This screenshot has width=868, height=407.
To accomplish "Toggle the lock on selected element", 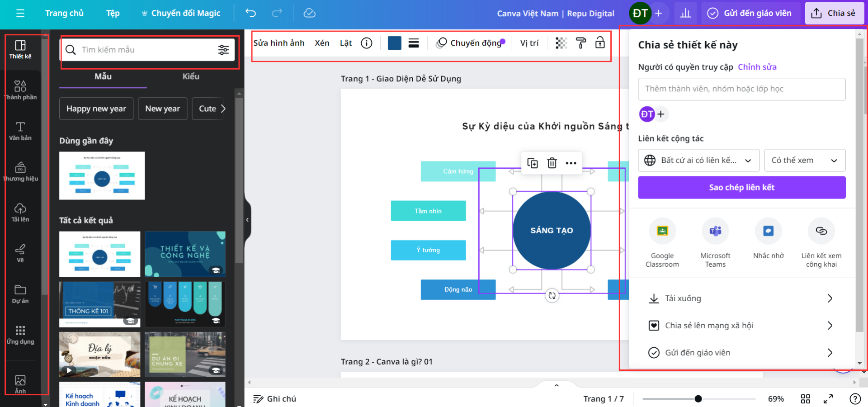I will (x=600, y=43).
